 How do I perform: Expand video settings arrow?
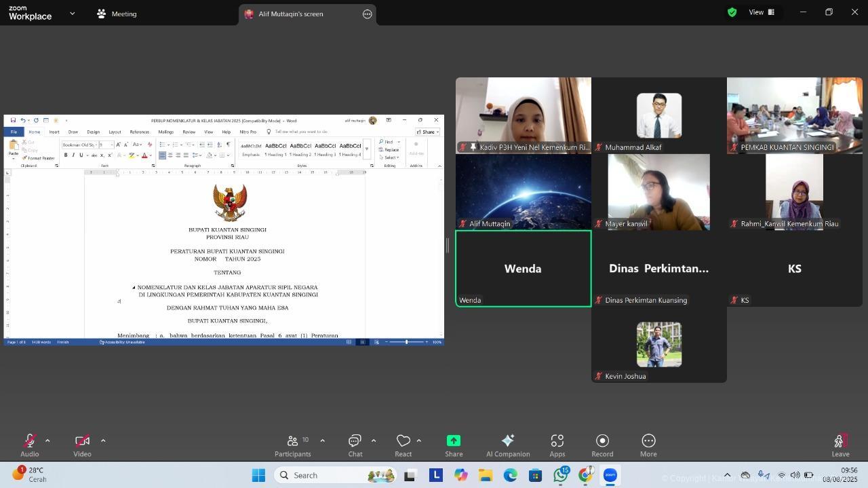103,440
